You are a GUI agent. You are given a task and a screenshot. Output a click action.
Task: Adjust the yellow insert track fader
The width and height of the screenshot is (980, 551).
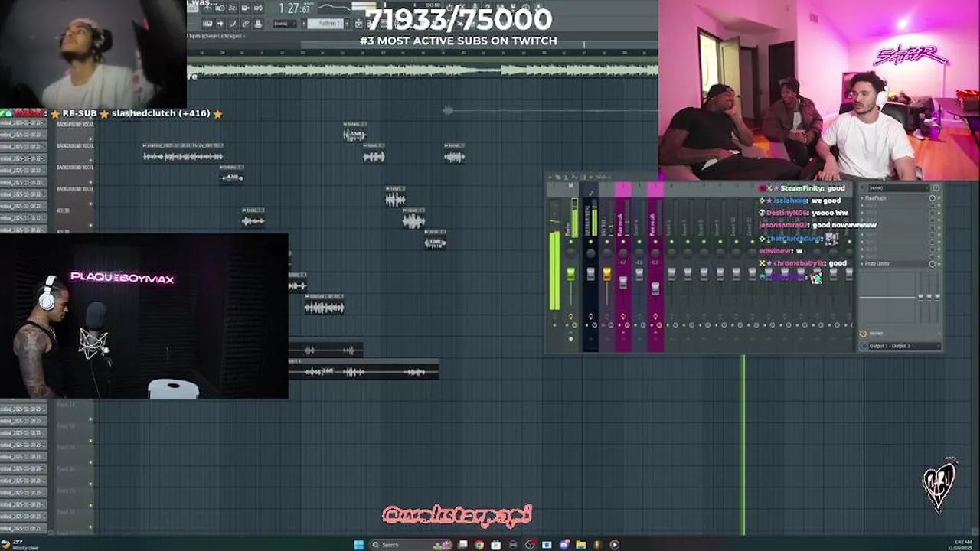[x=607, y=275]
